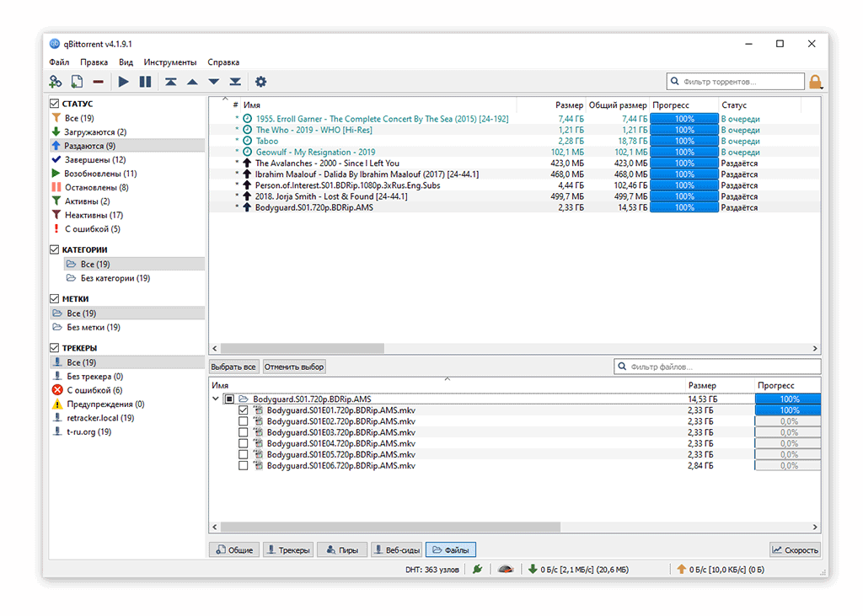Click the add torrent link icon
The width and height of the screenshot is (863, 616).
(56, 82)
